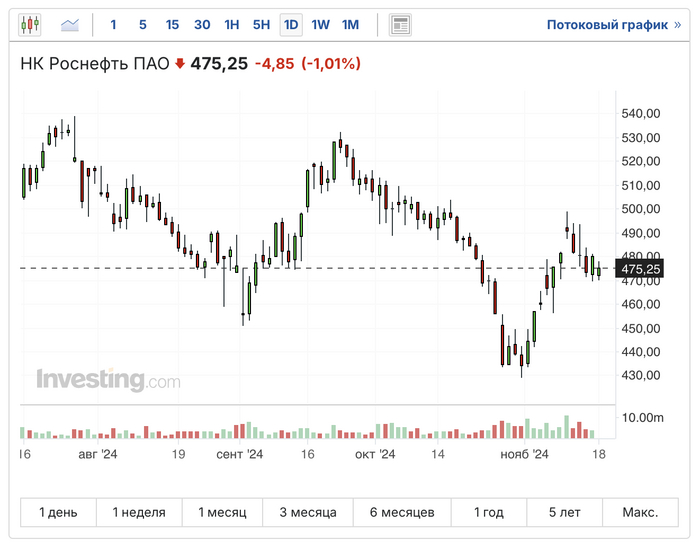Image resolution: width=700 pixels, height=549 pixels.
Task: Open the Потоковый график link
Action: (614, 24)
